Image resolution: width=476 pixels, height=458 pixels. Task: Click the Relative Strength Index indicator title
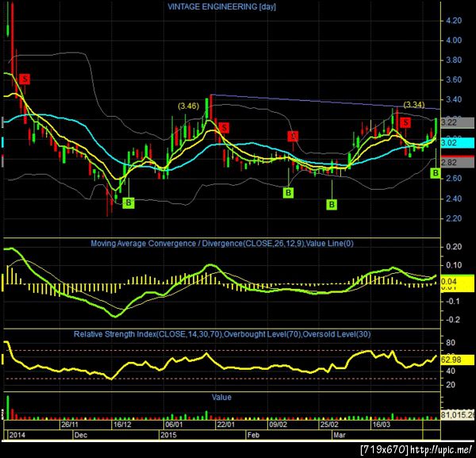coord(222,334)
